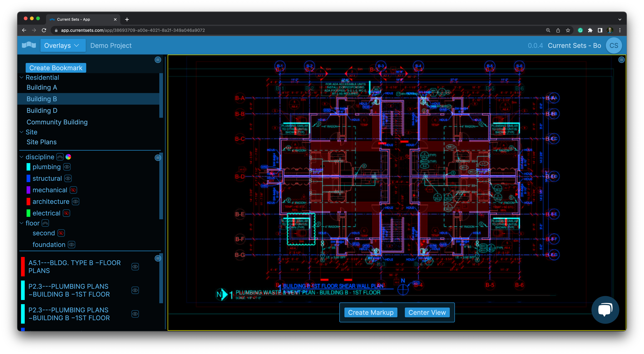
Task: Click the red architecture color swatch
Action: click(28, 202)
